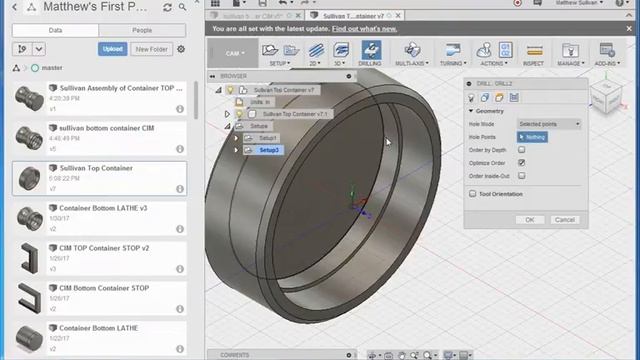
Task: Click the setup folder icon in toolbar
Action: tap(291, 50)
